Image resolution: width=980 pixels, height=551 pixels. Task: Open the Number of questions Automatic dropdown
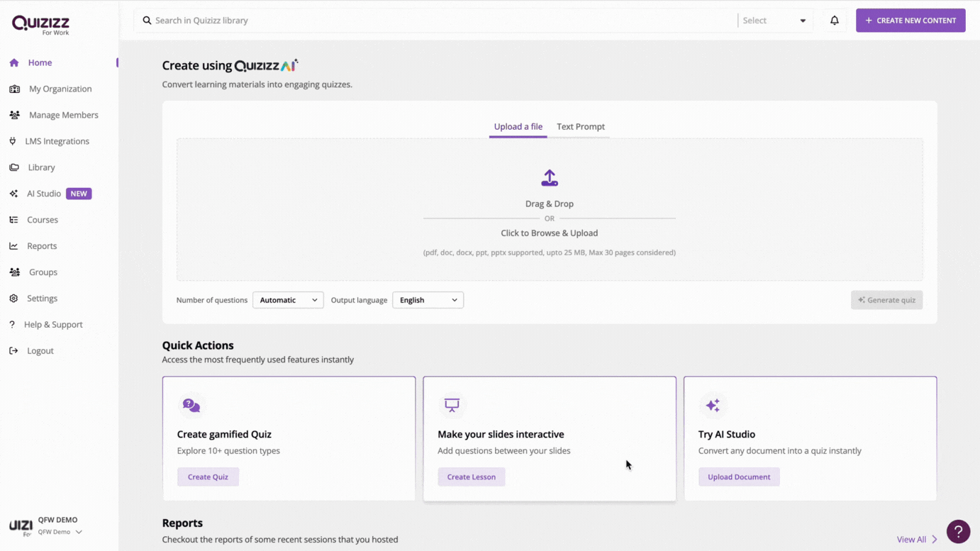288,300
